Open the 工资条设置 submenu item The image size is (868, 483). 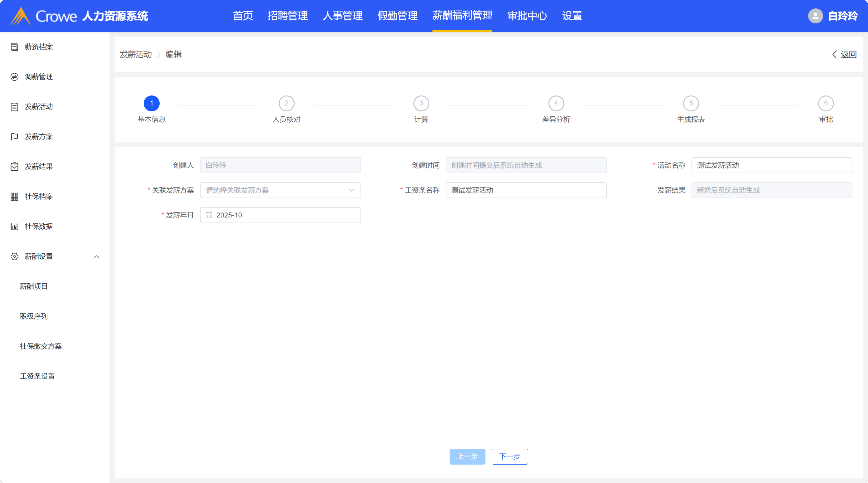[x=37, y=376]
